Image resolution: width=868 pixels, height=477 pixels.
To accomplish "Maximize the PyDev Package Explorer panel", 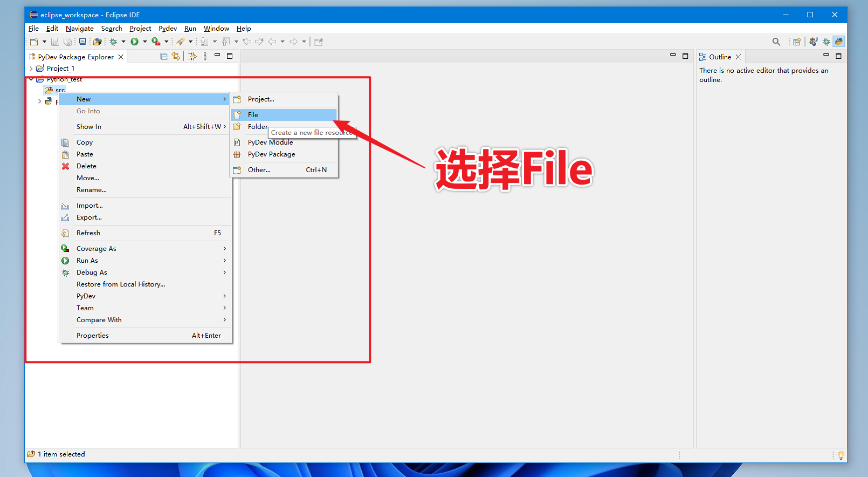I will 230,56.
